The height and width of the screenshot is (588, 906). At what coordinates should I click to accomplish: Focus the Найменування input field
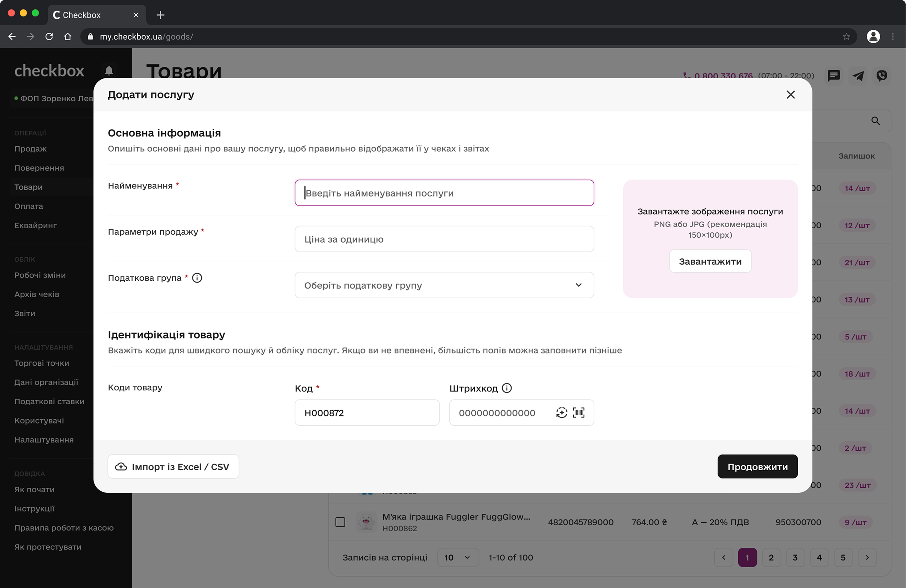[x=444, y=193]
